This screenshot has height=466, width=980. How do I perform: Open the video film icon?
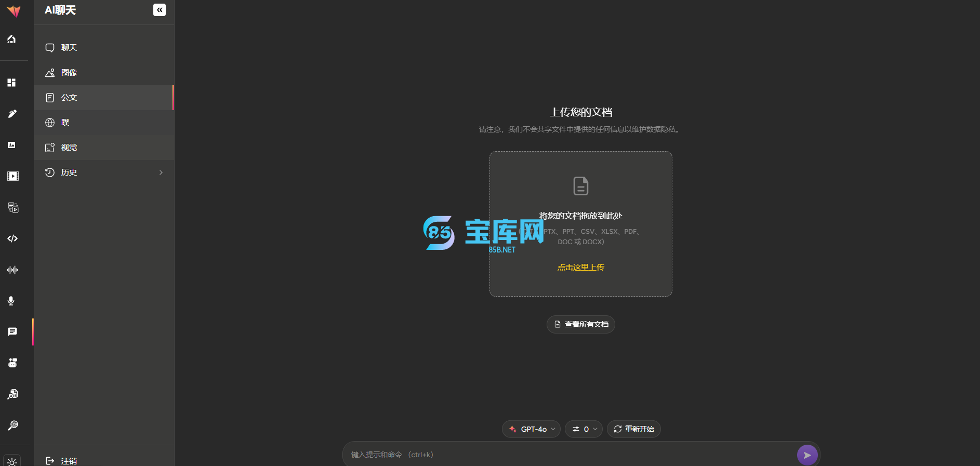(12, 176)
